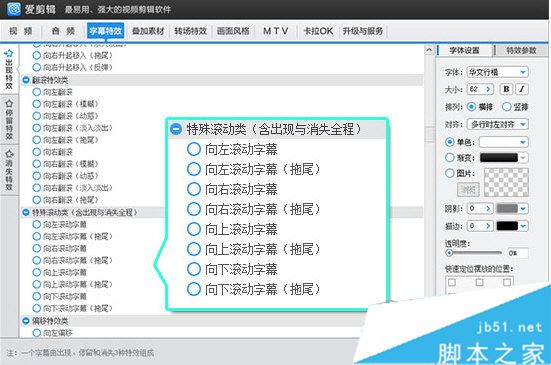The height and width of the screenshot is (365, 551).
Task: Open the 转场特效 tab
Action: [x=190, y=31]
